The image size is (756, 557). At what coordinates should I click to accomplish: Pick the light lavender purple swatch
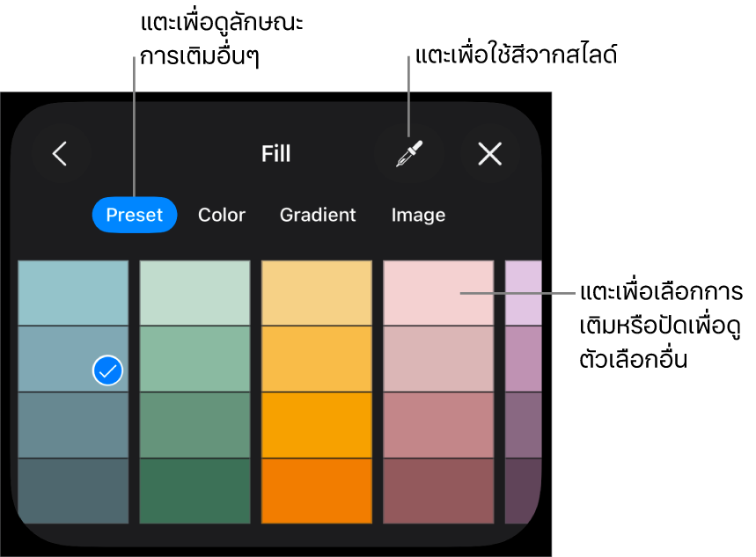pyautogui.click(x=523, y=293)
